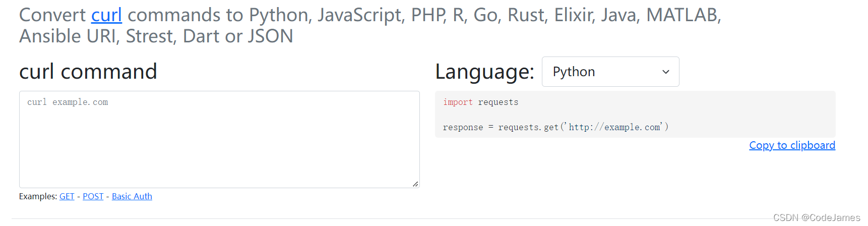This screenshot has width=868, height=226.
Task: Open the curl link in the heading
Action: click(106, 15)
